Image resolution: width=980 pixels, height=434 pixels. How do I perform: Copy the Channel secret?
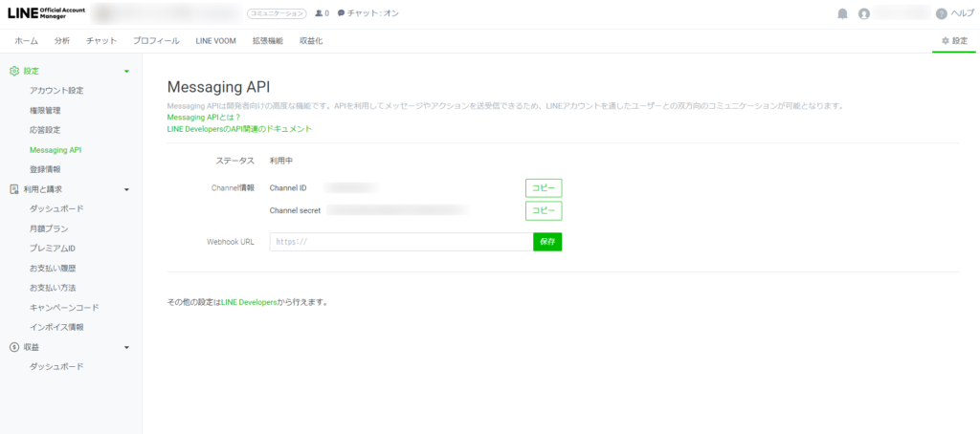pyautogui.click(x=544, y=211)
